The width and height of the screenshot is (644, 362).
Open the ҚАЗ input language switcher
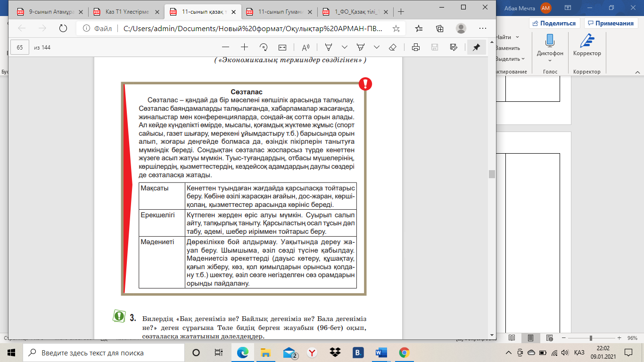(579, 353)
